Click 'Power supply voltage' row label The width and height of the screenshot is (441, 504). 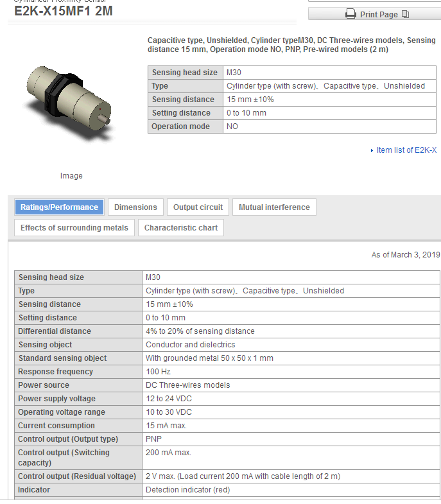[56, 399]
